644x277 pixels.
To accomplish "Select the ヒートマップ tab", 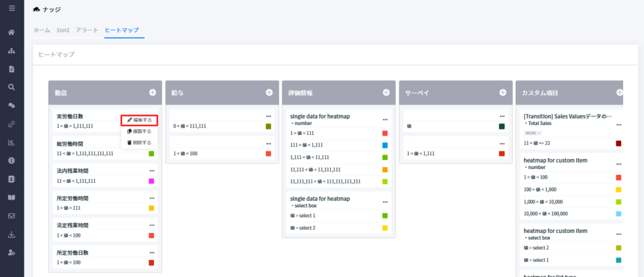I will click(121, 30).
